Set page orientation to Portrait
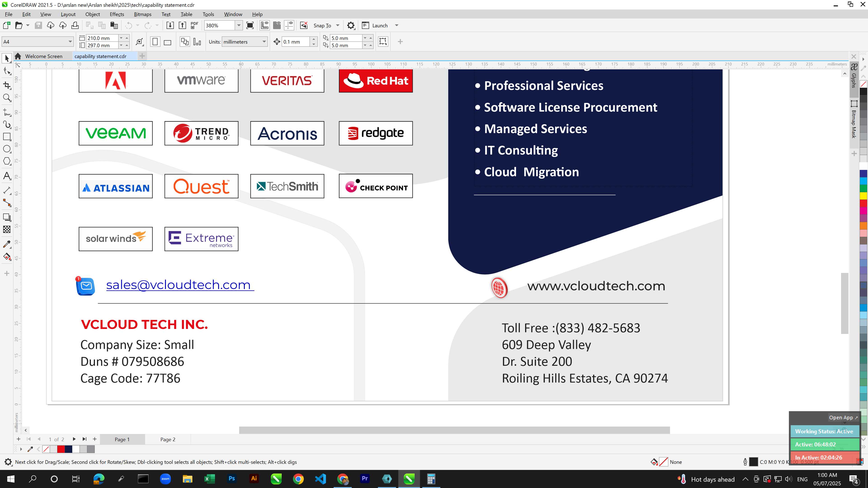The image size is (868, 488). (x=155, y=42)
